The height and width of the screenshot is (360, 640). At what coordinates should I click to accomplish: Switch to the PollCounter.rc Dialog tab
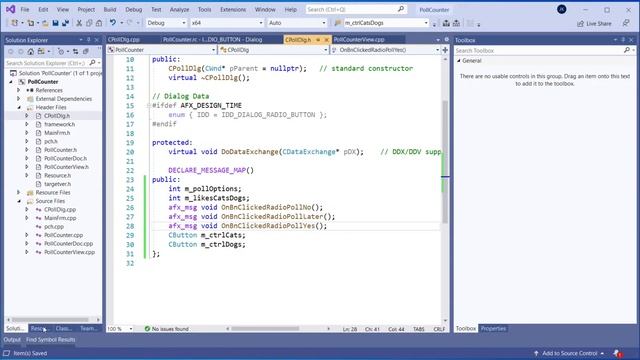click(212, 40)
